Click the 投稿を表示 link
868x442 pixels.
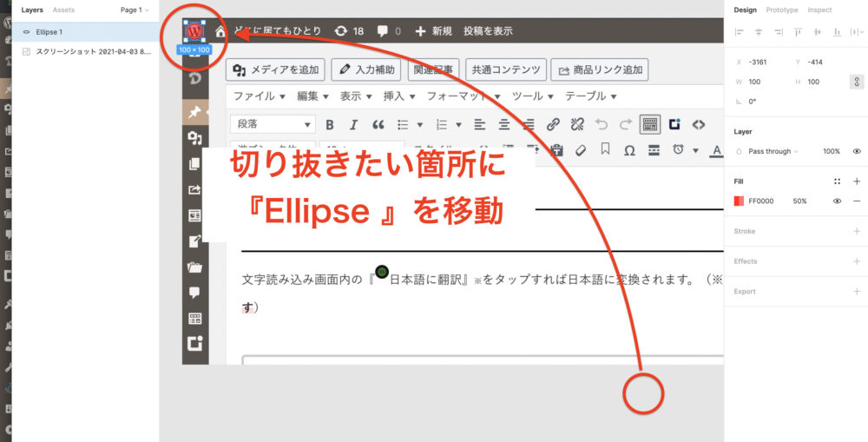pos(488,31)
